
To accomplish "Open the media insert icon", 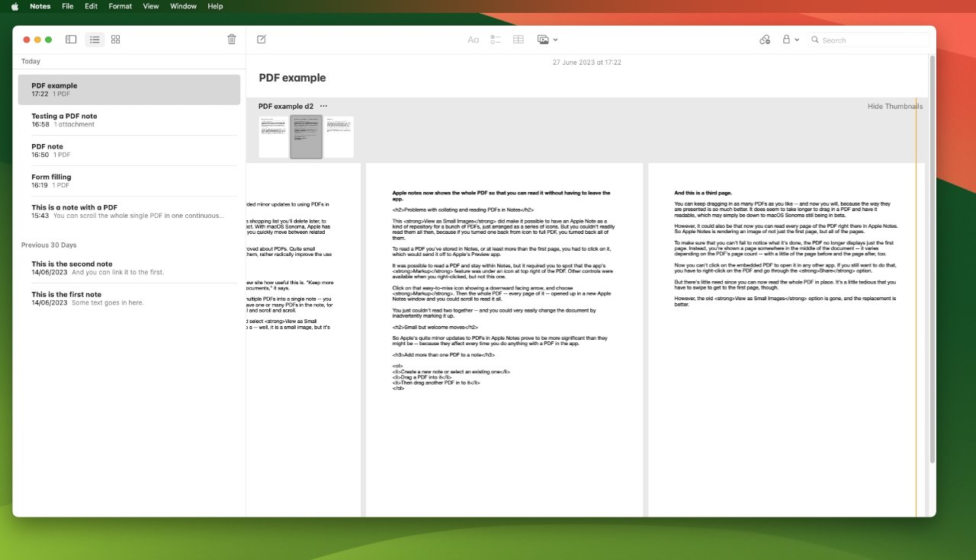I will tap(543, 39).
